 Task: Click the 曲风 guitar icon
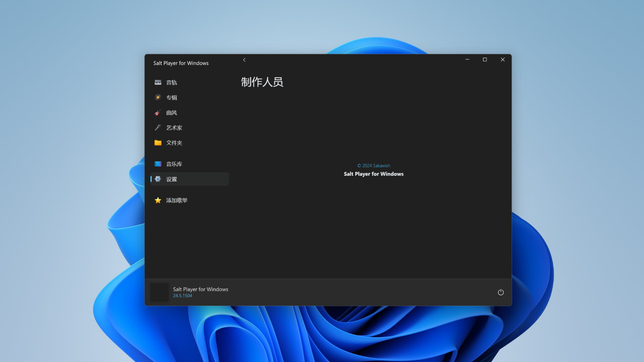pos(158,113)
